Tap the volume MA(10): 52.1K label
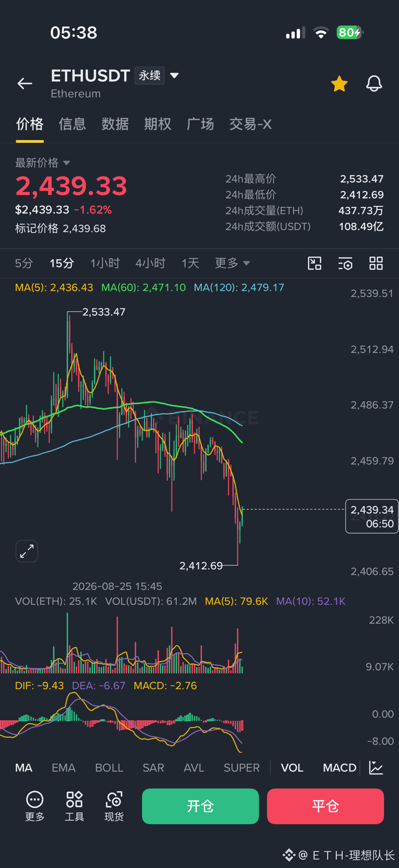 pos(311,601)
